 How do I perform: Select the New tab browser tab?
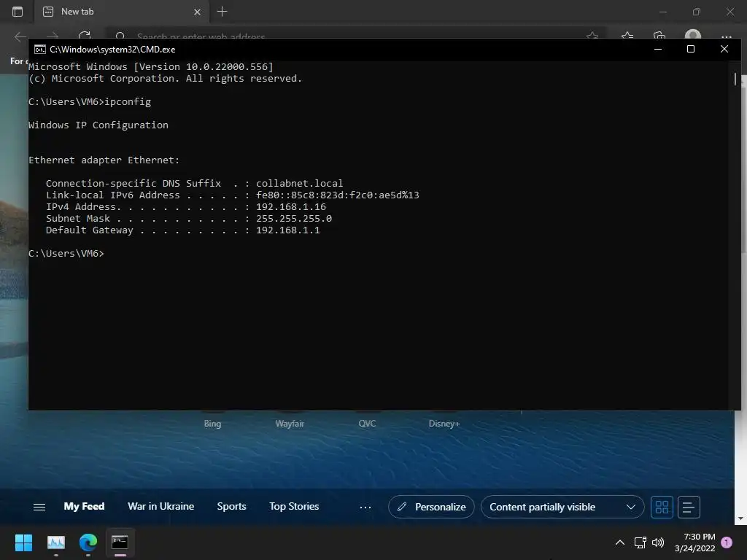tap(122, 12)
